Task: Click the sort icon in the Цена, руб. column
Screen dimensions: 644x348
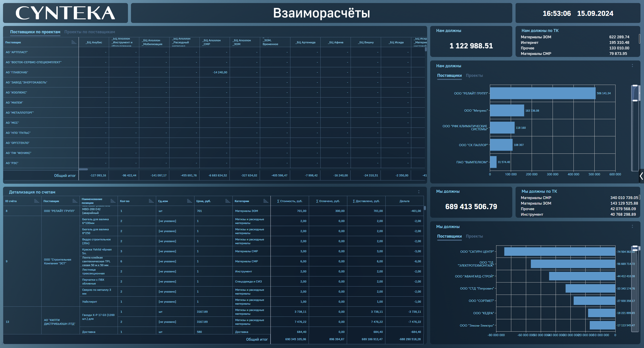Action: click(227, 201)
